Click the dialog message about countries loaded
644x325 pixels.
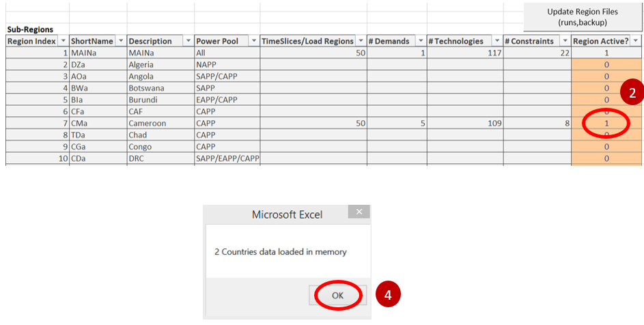(280, 252)
